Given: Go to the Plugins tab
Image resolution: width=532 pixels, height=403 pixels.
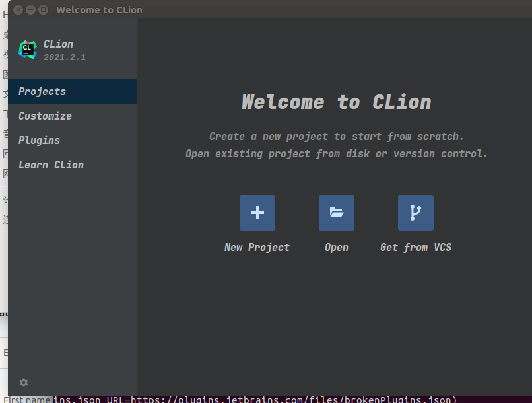Looking at the screenshot, I should (x=39, y=140).
